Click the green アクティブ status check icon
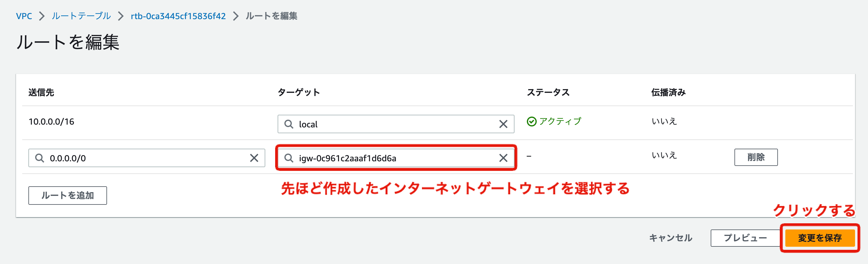Viewport: 868px width, 264px height. pyautogui.click(x=531, y=122)
